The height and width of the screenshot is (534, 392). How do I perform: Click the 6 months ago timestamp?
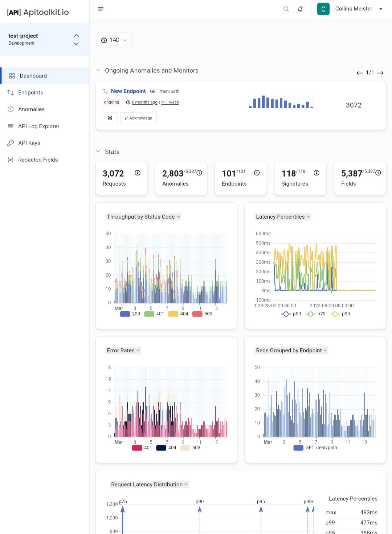click(144, 102)
